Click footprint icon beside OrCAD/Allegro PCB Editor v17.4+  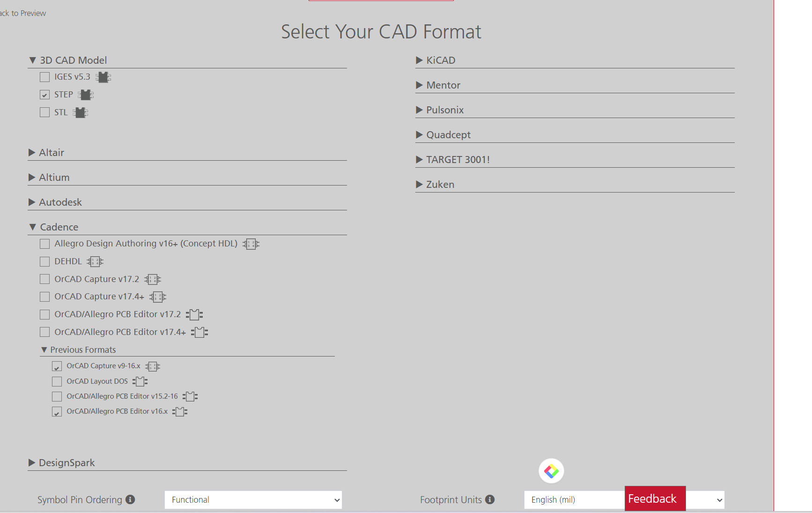tap(199, 333)
